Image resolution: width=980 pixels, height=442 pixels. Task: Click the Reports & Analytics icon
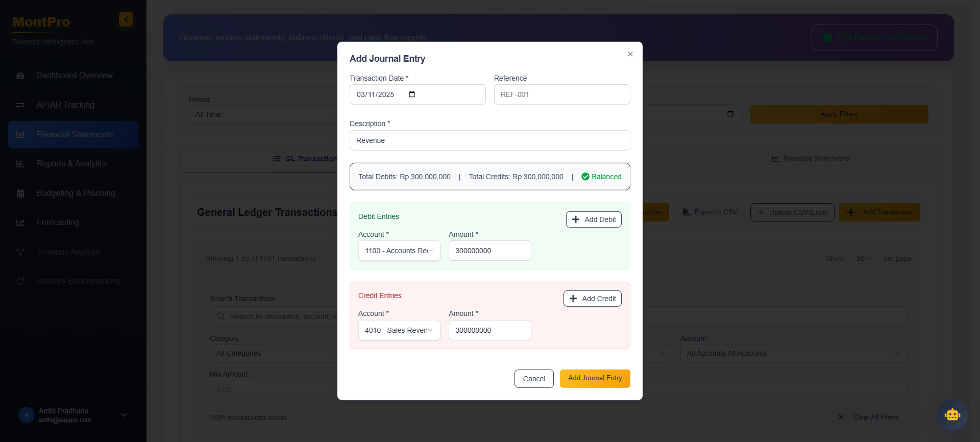(20, 164)
